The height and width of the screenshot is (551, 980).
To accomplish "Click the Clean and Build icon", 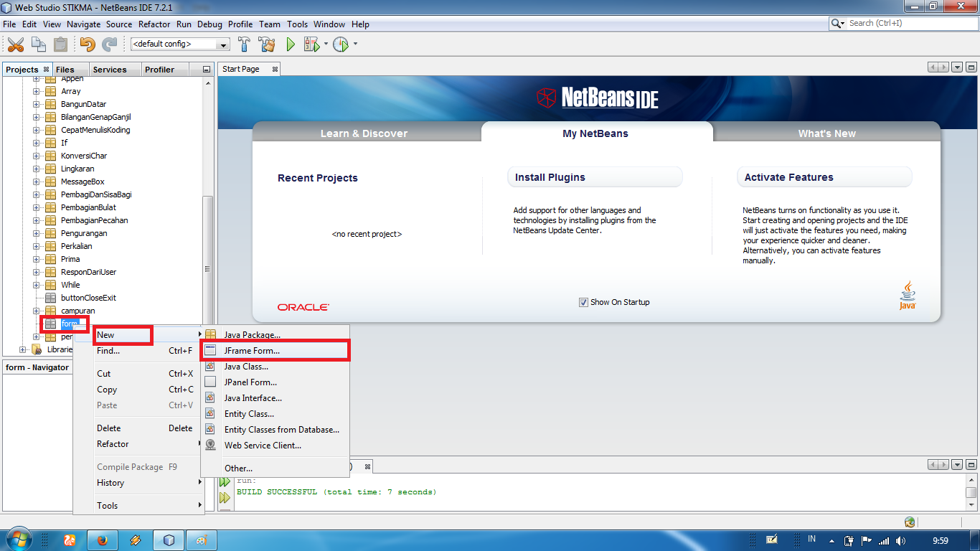I will coord(265,44).
